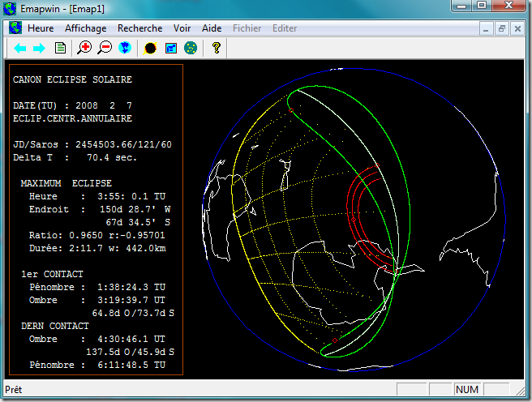Open the Aide menu

click(x=212, y=28)
